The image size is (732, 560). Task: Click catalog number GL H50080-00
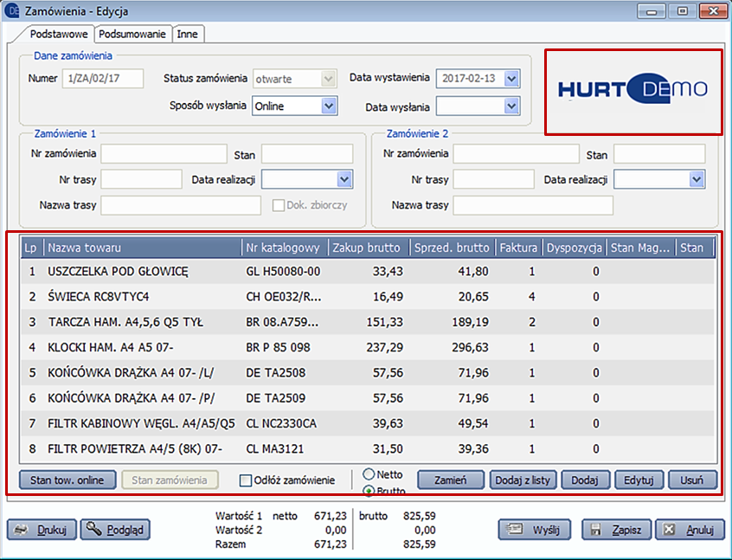[x=284, y=272]
